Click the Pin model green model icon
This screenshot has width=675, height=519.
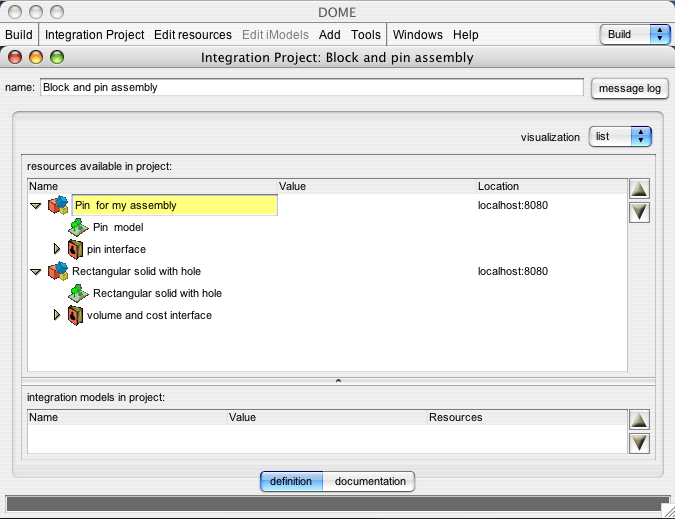pos(78,227)
